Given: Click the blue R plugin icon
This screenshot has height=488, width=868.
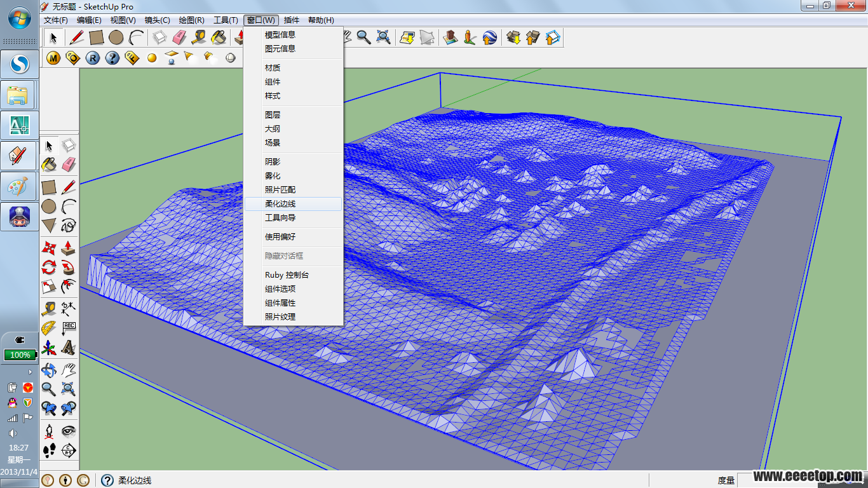Looking at the screenshot, I should coord(93,58).
